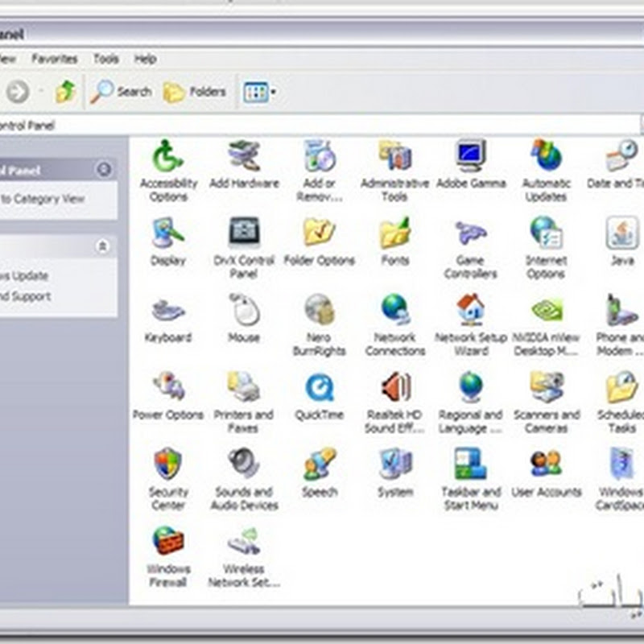
Task: Open the Adobe Gamma applet
Action: pyautogui.click(x=471, y=164)
